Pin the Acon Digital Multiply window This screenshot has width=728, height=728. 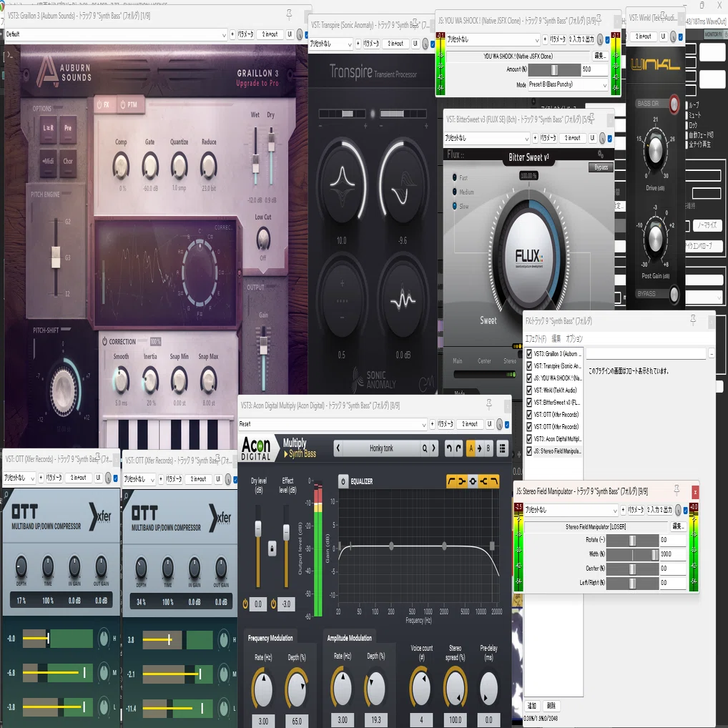pyautogui.click(x=489, y=404)
